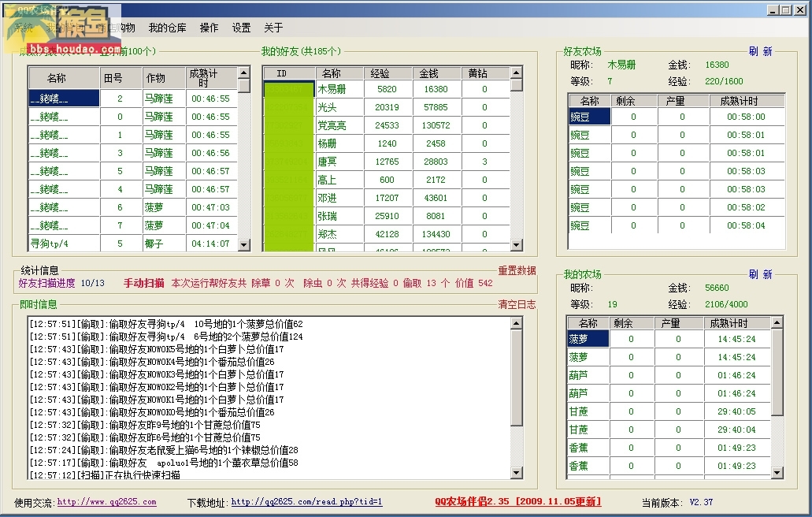Image resolution: width=812 pixels, height=517 pixels.
Task: Click the 00:46:56 countdown for 马蹄莲
Action: (211, 153)
